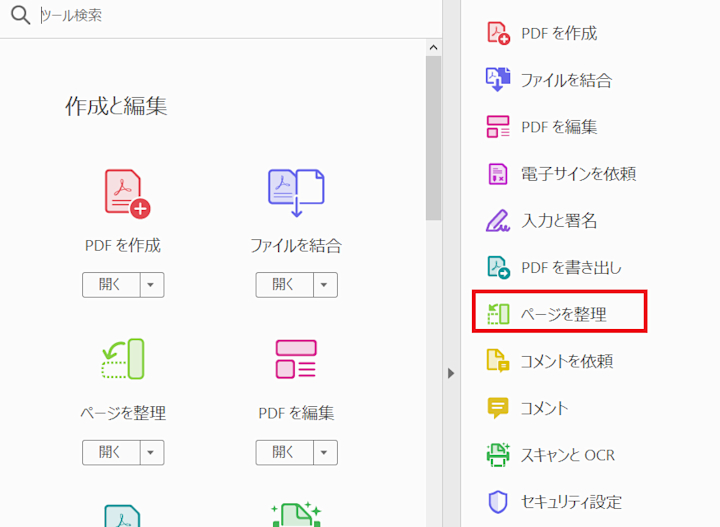Expand dropdown arrow next to ページを整理 開く
The height and width of the screenshot is (527, 720).
click(x=152, y=452)
